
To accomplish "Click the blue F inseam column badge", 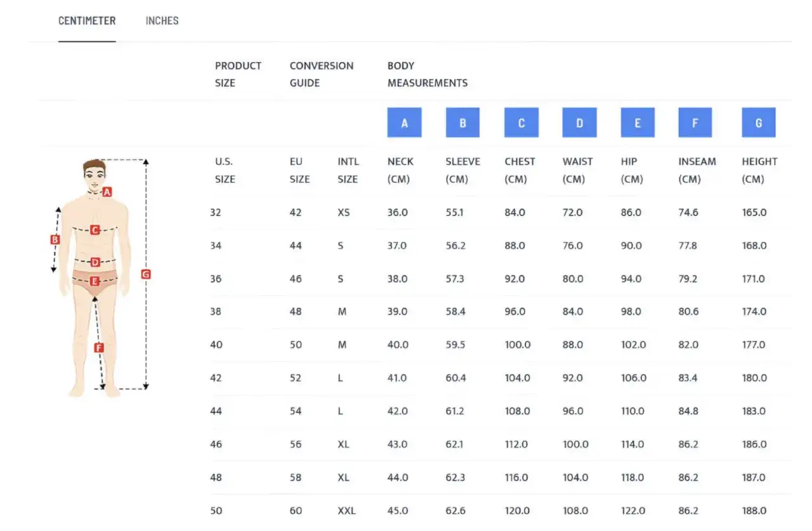I will pyautogui.click(x=695, y=122).
